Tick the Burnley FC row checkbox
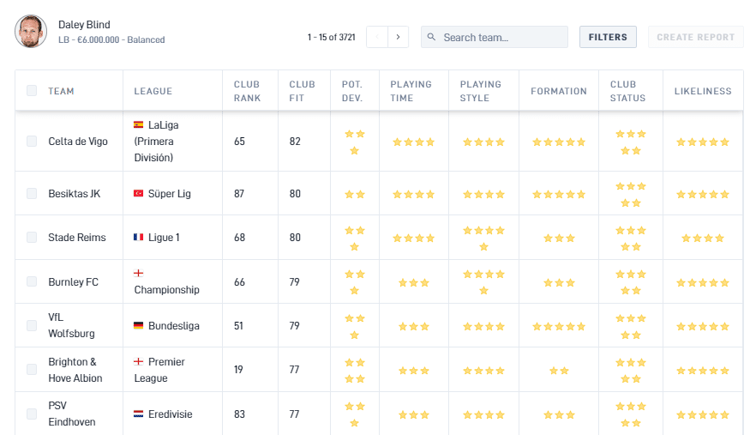Viewport: 750px width, 435px height. click(x=32, y=282)
